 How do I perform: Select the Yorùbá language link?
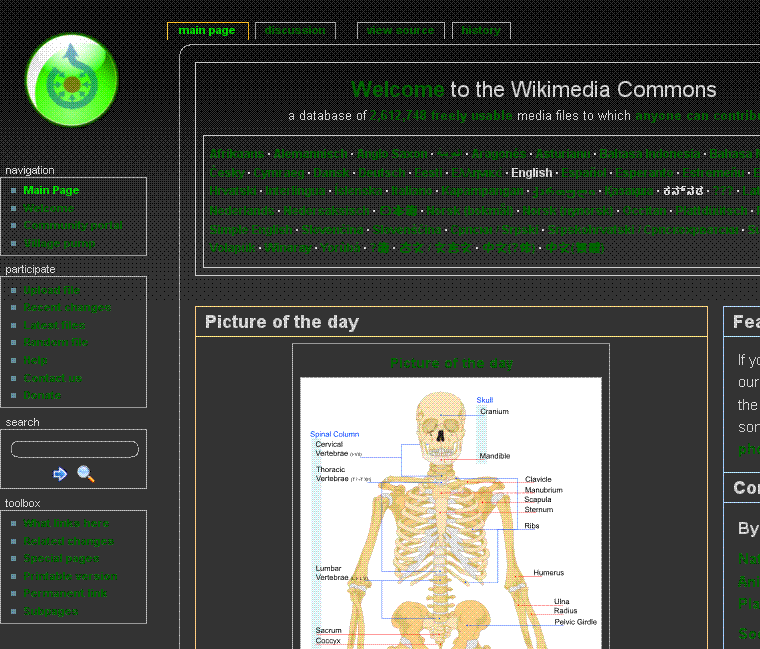click(341, 248)
